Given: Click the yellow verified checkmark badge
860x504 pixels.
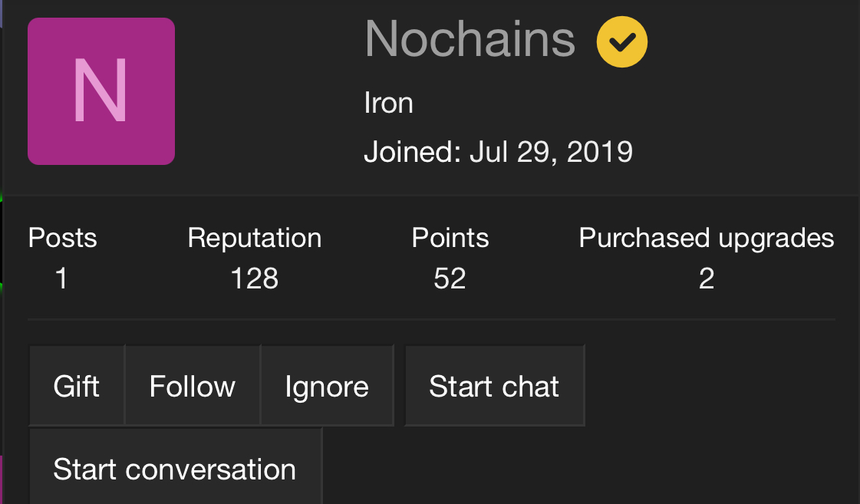Looking at the screenshot, I should tap(622, 41).
